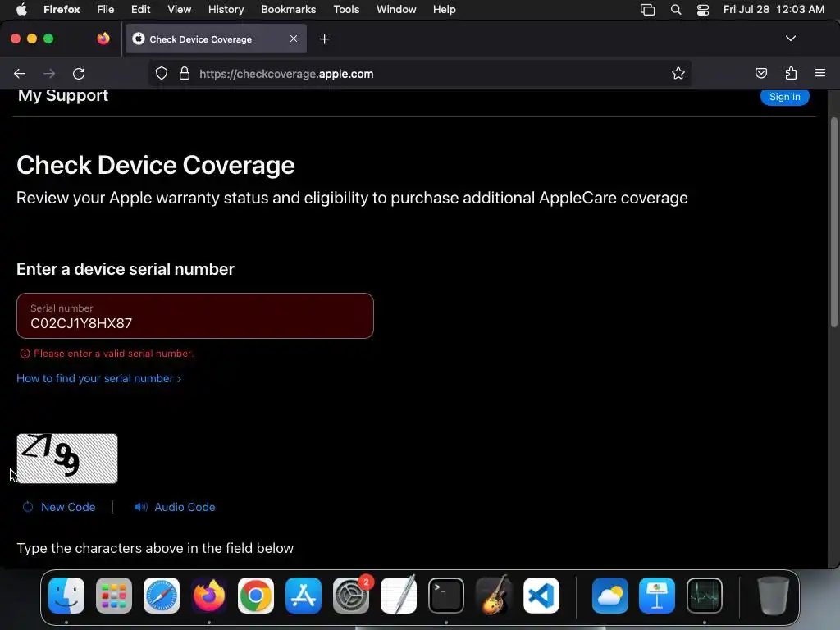Go back to the previous page
Screen dimensions: 840x630
pos(20,74)
